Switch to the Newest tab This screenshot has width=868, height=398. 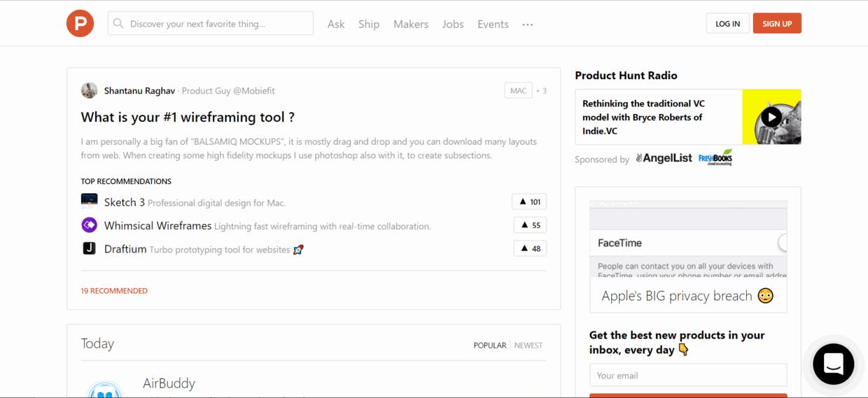click(528, 346)
